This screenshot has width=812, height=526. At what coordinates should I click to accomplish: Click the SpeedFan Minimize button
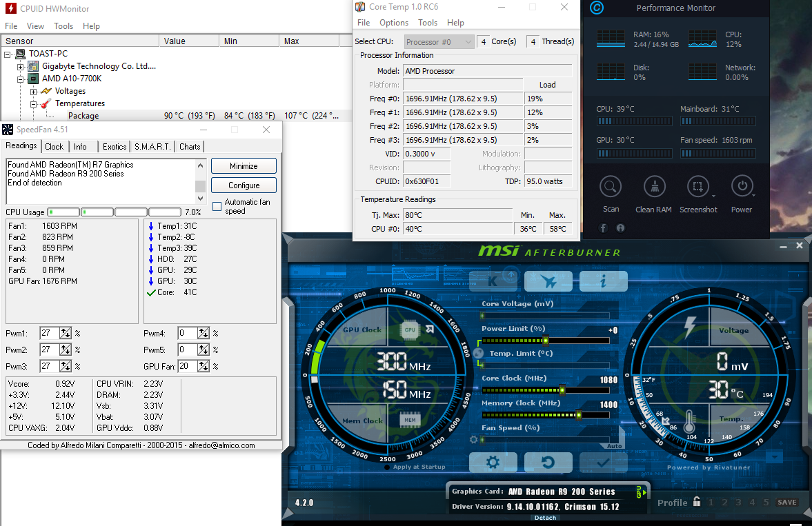point(244,166)
